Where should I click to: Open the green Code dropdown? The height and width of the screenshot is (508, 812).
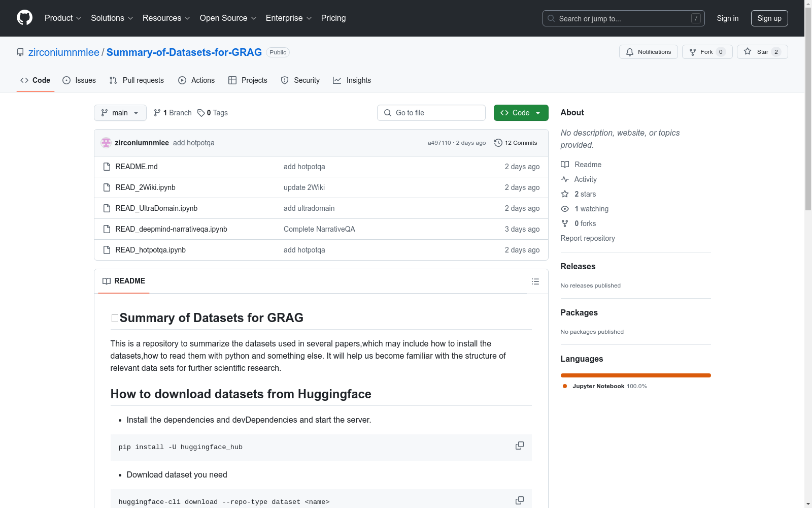coord(521,113)
